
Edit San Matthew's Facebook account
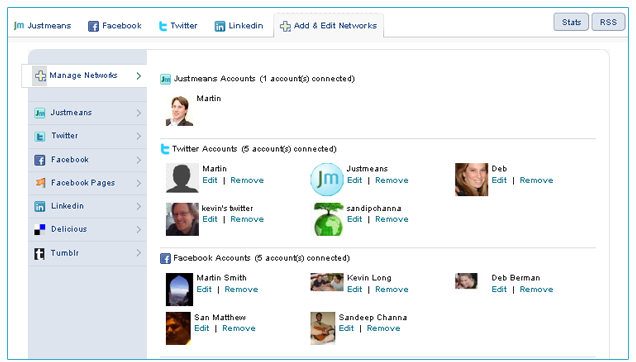202,328
